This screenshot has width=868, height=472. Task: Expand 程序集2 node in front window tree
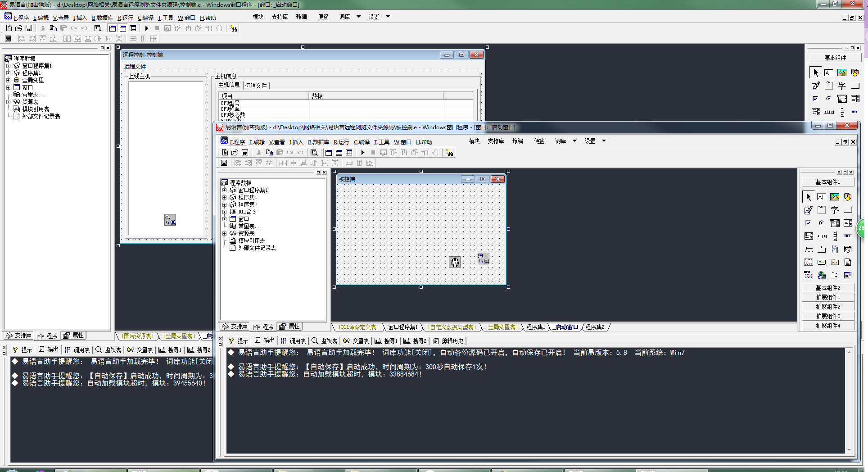pyautogui.click(x=224, y=204)
